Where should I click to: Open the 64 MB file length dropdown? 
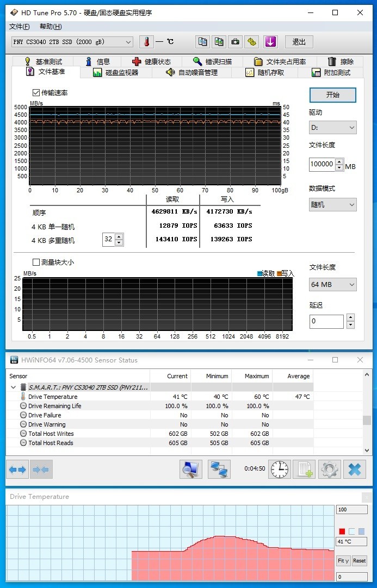click(333, 285)
